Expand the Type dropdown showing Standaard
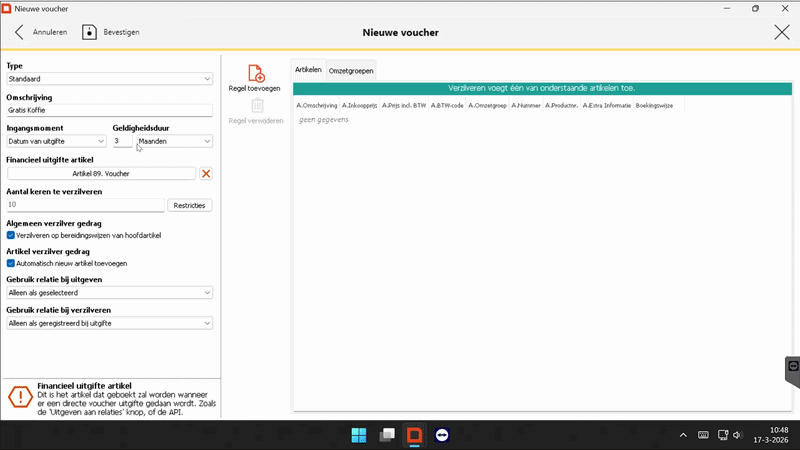 [x=109, y=79]
